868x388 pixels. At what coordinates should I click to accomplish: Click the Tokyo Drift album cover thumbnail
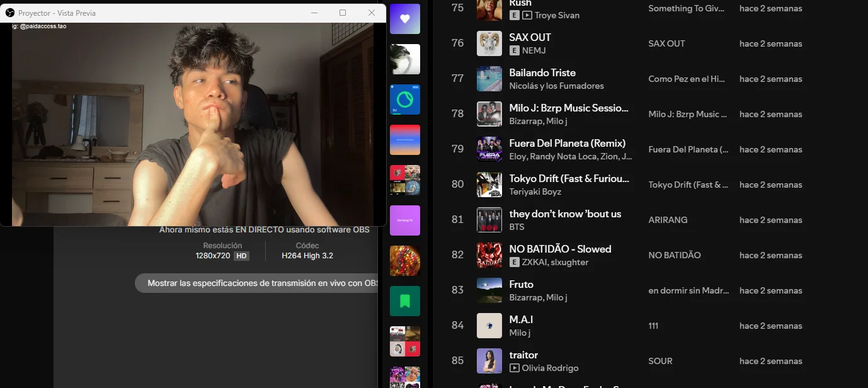pos(489,185)
